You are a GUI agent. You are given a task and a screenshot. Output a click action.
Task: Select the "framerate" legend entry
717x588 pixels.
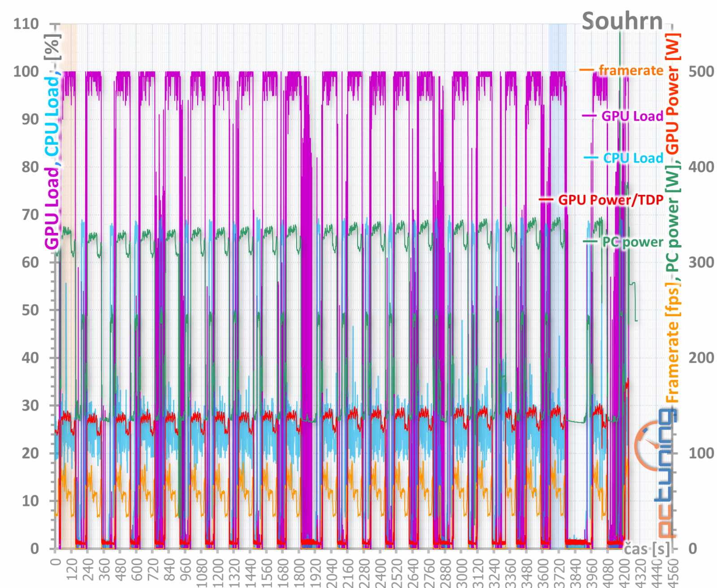point(631,70)
